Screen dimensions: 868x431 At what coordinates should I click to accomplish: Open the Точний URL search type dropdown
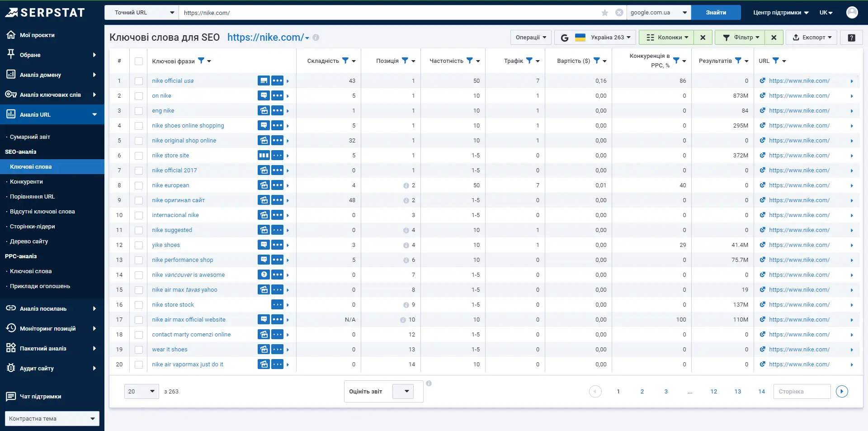[x=142, y=13]
